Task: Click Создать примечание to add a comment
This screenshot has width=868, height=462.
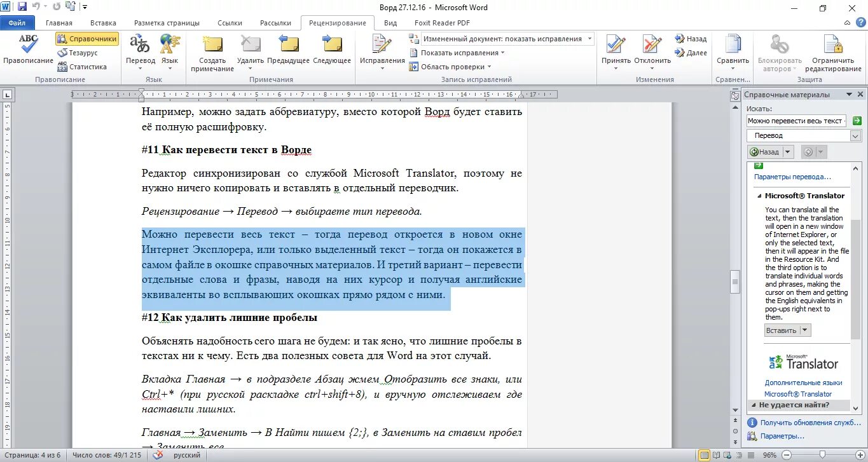Action: tap(212, 53)
